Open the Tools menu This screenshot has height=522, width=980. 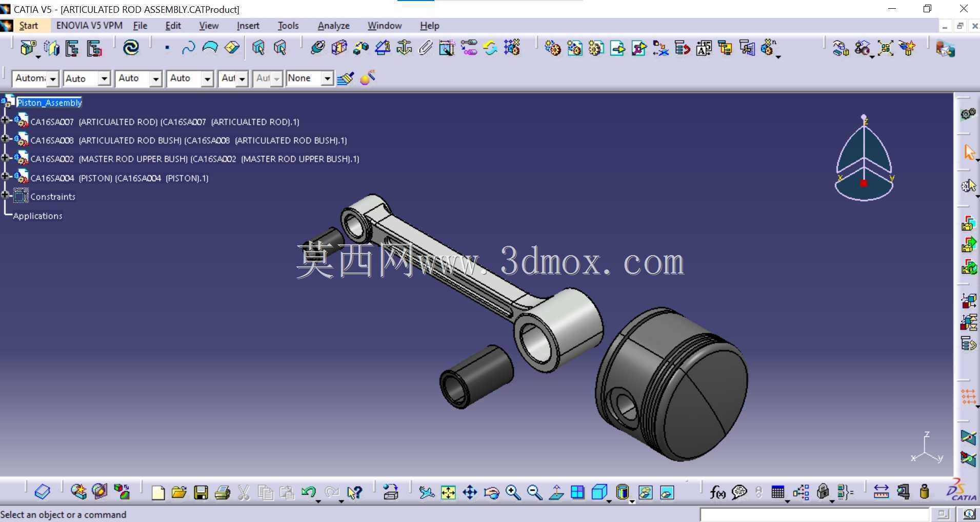pos(288,26)
